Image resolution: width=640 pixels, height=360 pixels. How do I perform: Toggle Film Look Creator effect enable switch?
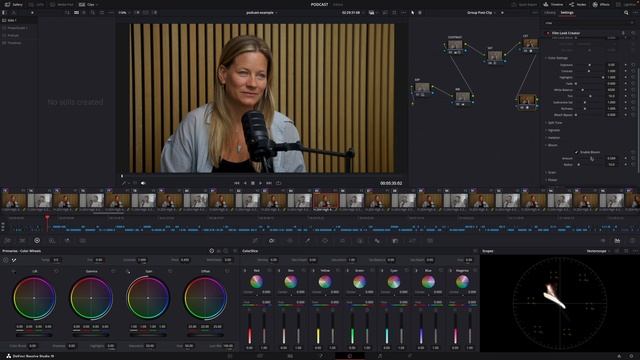click(x=548, y=33)
